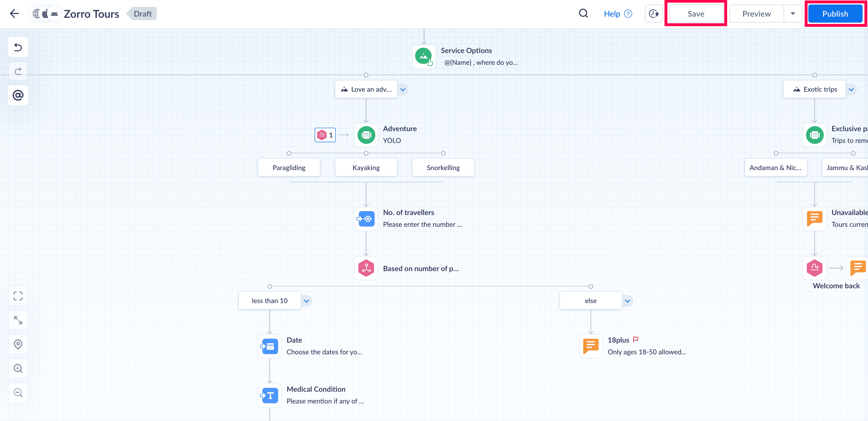Publish the Zorro Tours bot
This screenshot has width=868, height=421.
pos(835,14)
